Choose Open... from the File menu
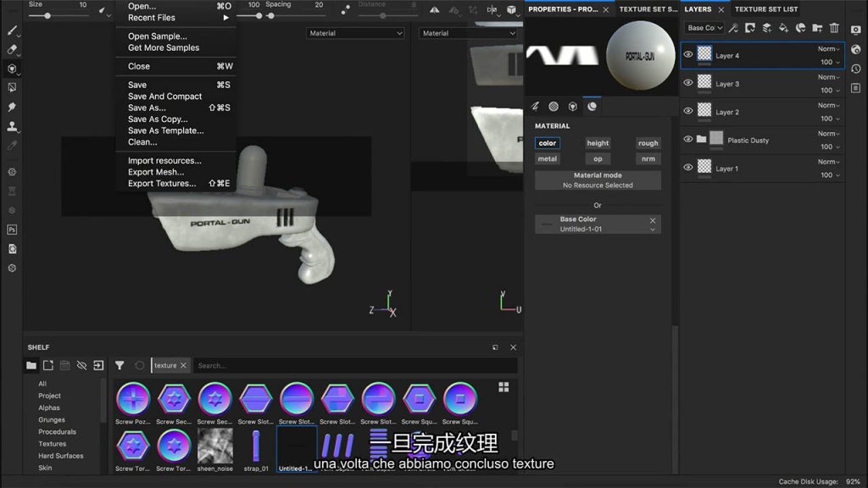This screenshot has width=868, height=488. pos(176,6)
